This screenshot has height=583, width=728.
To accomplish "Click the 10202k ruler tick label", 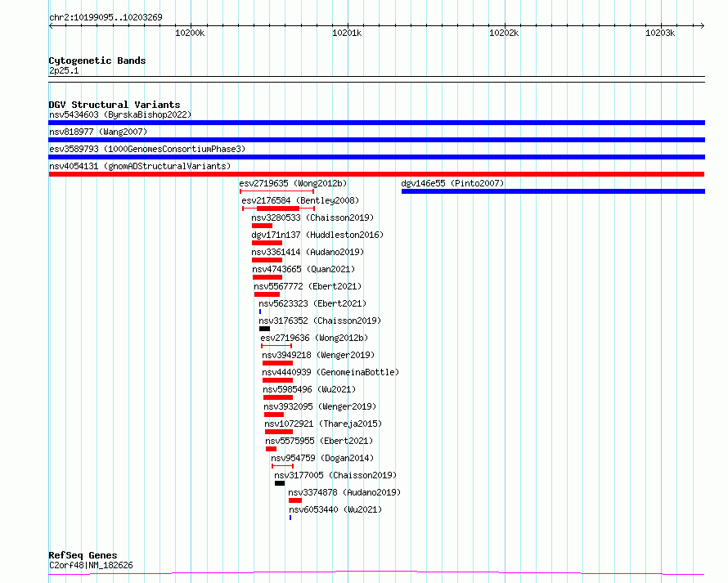I will (504, 33).
